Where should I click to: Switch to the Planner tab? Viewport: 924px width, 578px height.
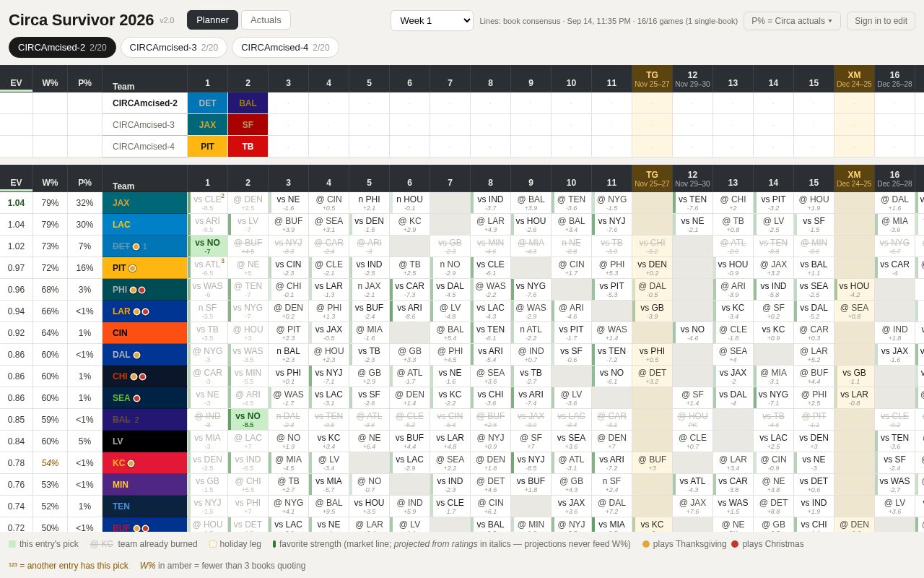[x=212, y=20]
